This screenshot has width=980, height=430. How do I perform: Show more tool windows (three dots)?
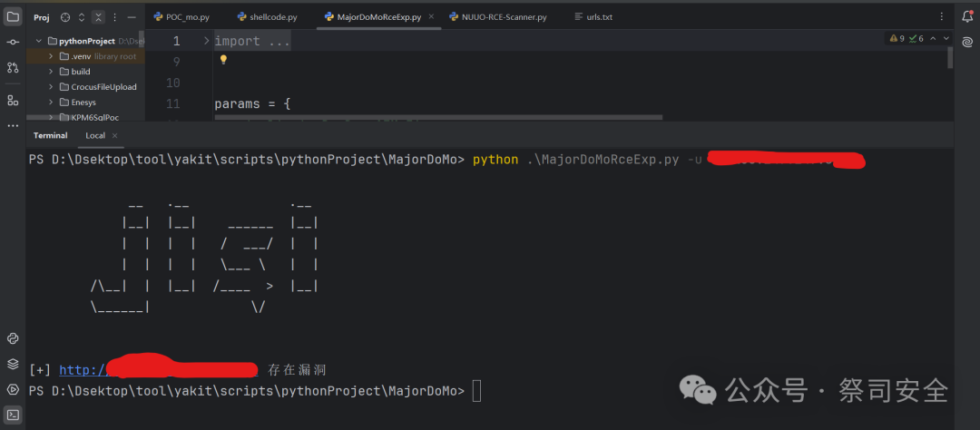13,125
